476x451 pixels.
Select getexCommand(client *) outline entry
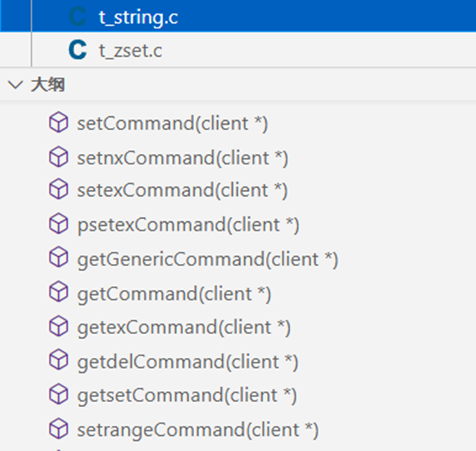tap(183, 326)
